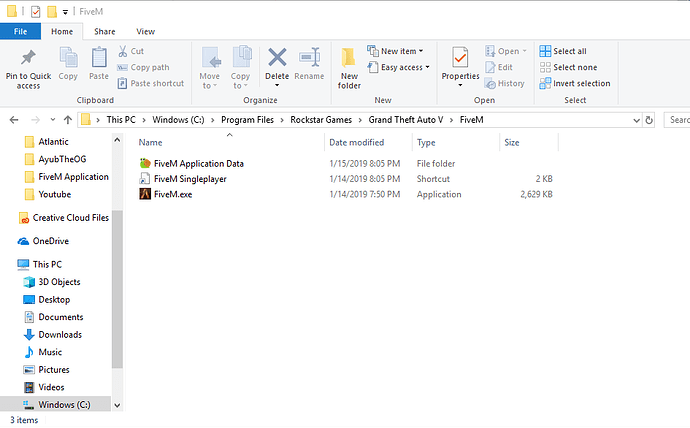This screenshot has height=428, width=690.
Task: Choose Copy path in Clipboard group
Action: tap(143, 67)
